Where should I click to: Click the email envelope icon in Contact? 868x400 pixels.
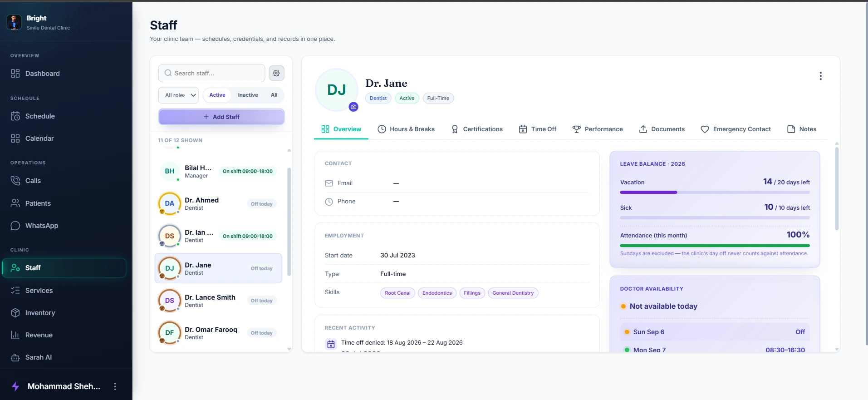pyautogui.click(x=329, y=183)
